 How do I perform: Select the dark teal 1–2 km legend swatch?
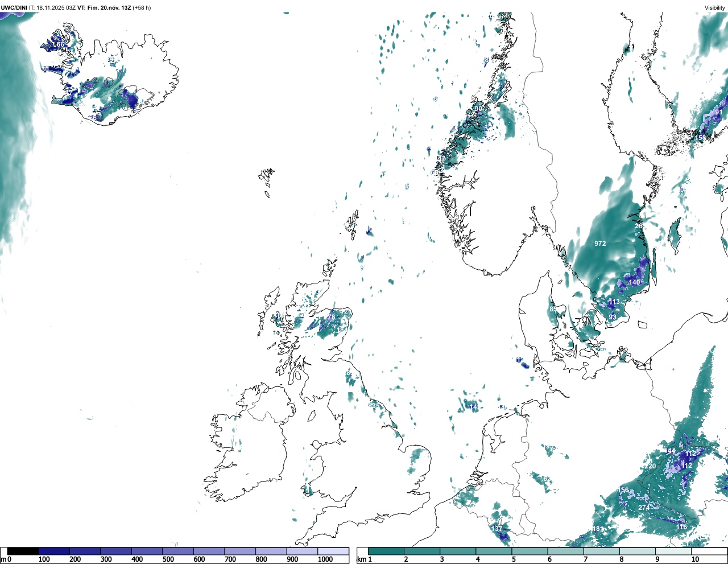(386, 551)
